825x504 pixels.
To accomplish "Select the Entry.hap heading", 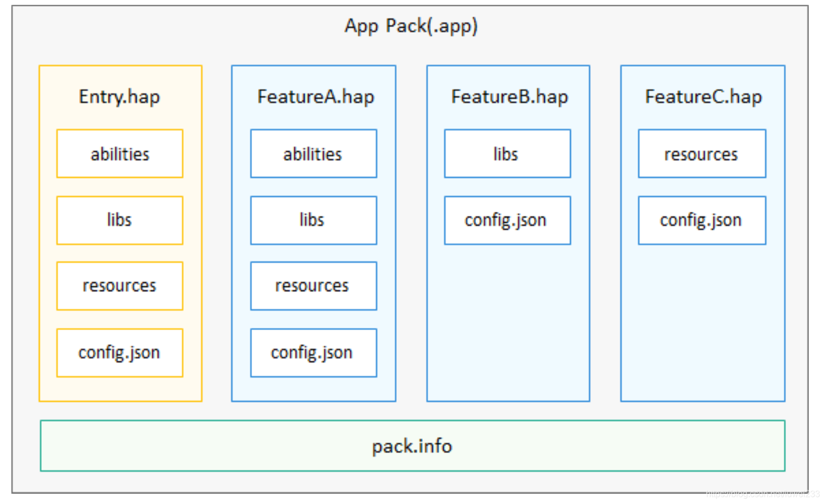I will [x=119, y=97].
